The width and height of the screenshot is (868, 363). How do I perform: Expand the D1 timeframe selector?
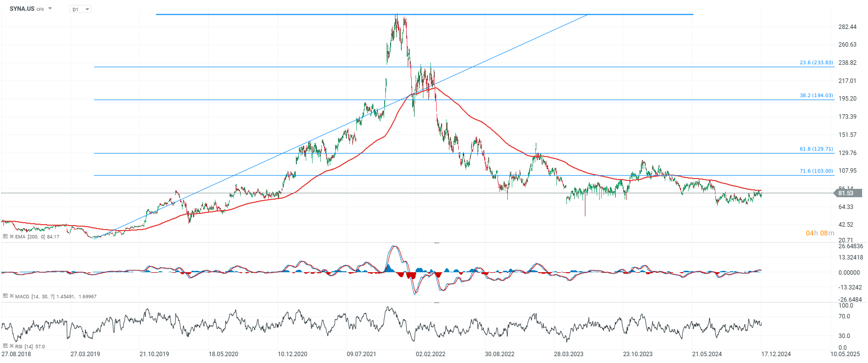pos(87,9)
